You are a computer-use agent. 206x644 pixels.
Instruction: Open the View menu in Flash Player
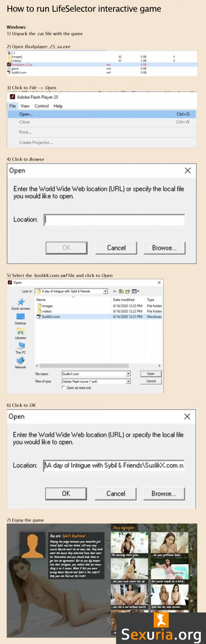(x=25, y=106)
